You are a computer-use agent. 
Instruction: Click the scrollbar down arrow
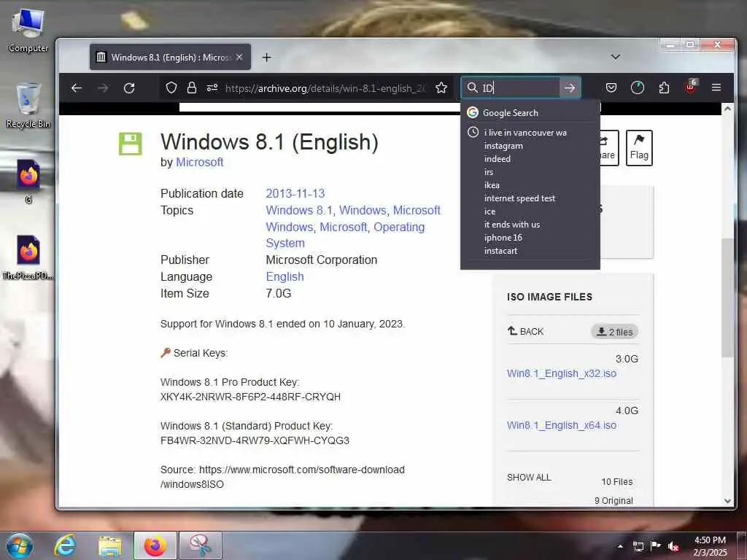pyautogui.click(x=727, y=500)
